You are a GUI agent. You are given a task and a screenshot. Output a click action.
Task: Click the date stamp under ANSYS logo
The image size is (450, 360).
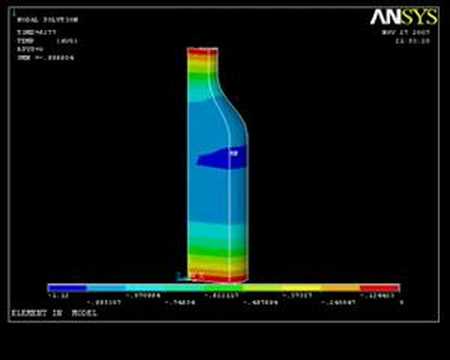click(406, 33)
